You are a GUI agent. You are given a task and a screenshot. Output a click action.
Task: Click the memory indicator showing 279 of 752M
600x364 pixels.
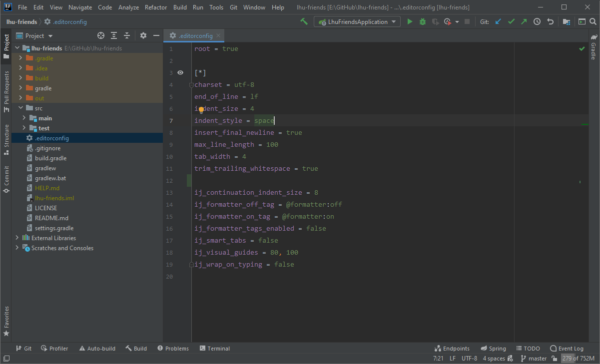click(x=578, y=359)
